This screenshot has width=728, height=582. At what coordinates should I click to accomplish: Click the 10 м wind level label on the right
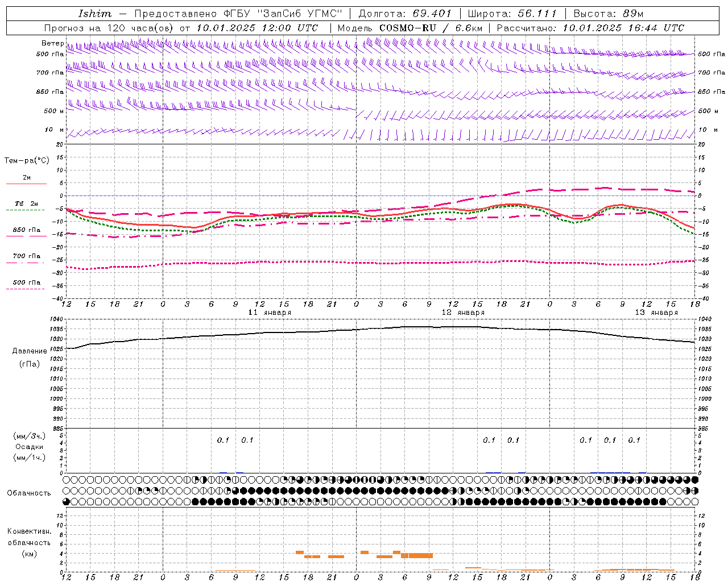[708, 130]
